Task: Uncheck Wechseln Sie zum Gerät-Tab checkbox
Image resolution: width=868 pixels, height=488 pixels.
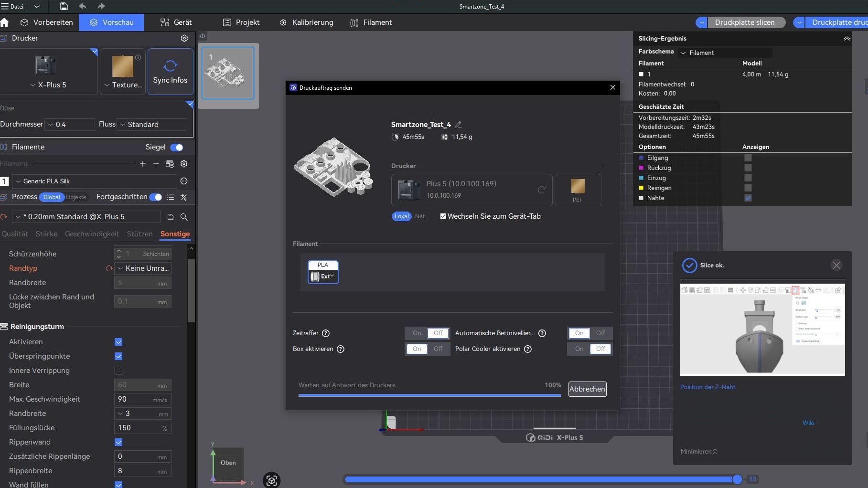Action: coord(443,216)
